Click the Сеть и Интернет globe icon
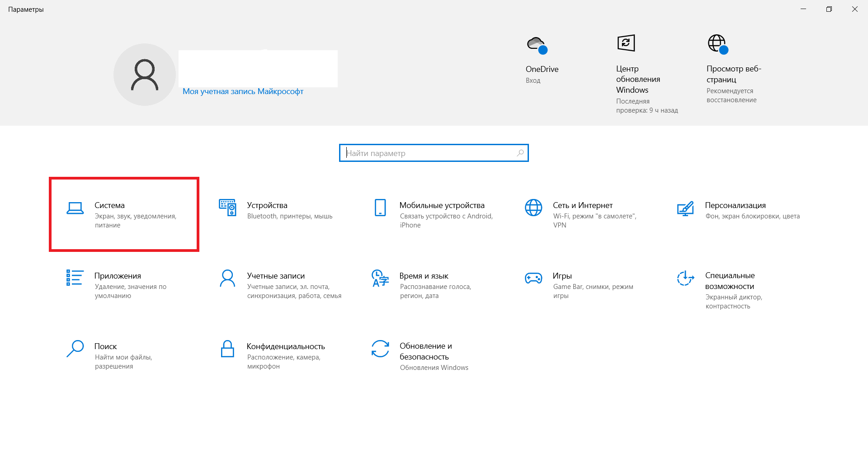 (x=533, y=208)
